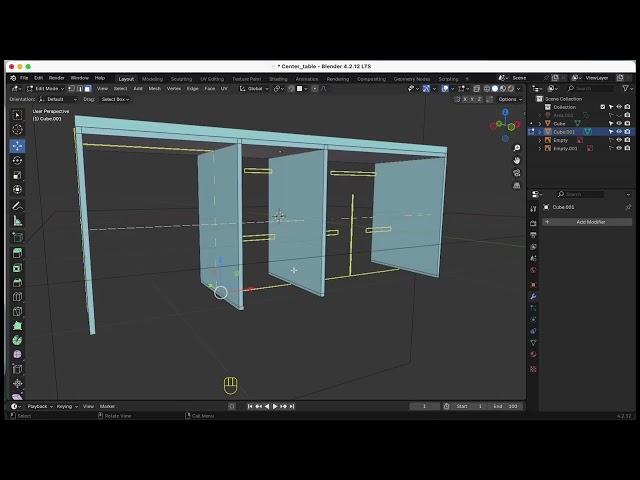
Task: Toggle Collection exclude checkbox
Action: point(602,107)
